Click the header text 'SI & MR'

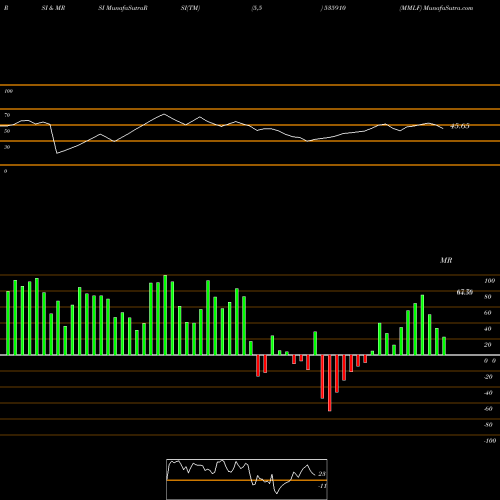[53, 8]
